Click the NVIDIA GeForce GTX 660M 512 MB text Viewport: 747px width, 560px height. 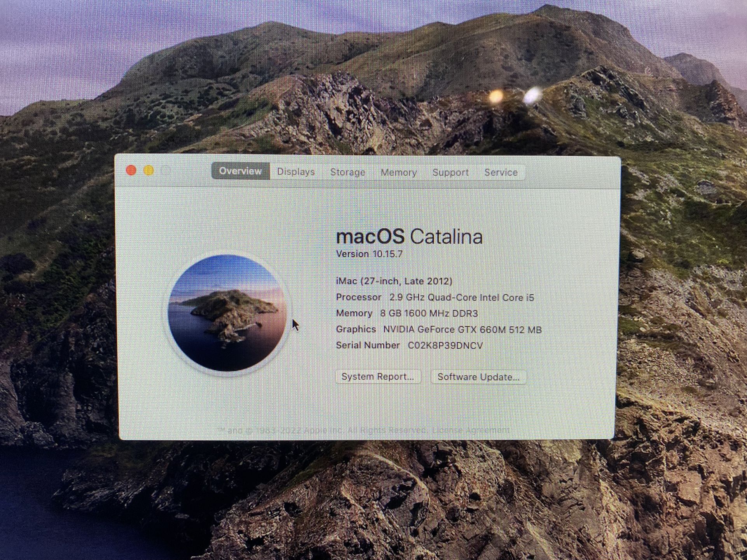463,329
